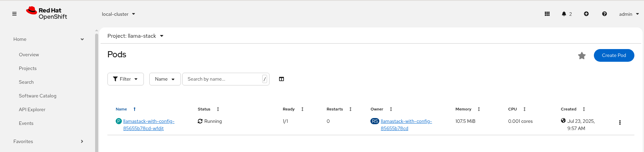View notifications bell
This screenshot has width=644, height=152.
tap(566, 14)
